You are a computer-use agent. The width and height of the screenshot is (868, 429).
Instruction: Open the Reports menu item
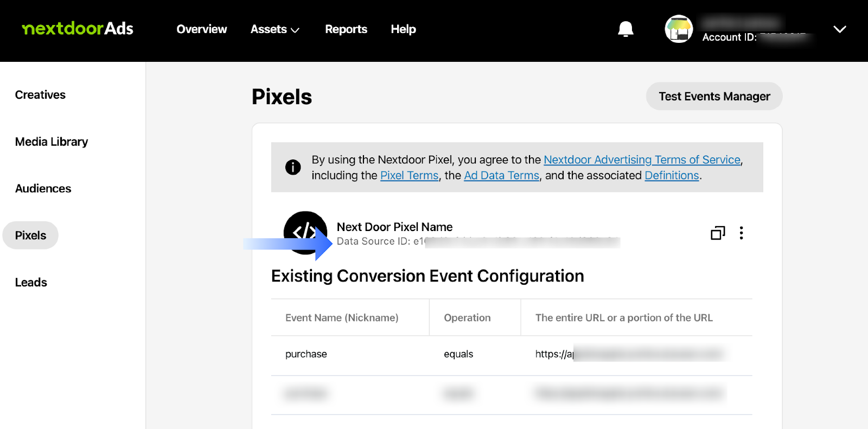click(x=346, y=29)
